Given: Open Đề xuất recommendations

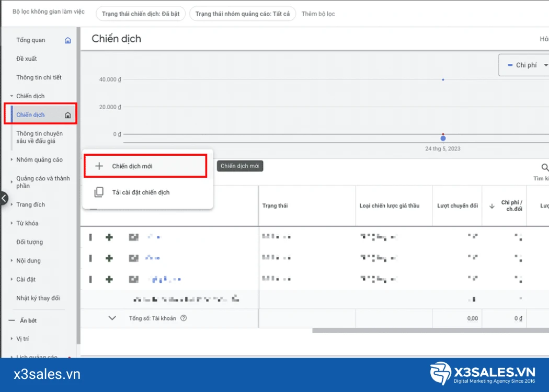Looking at the screenshot, I should click(27, 59).
